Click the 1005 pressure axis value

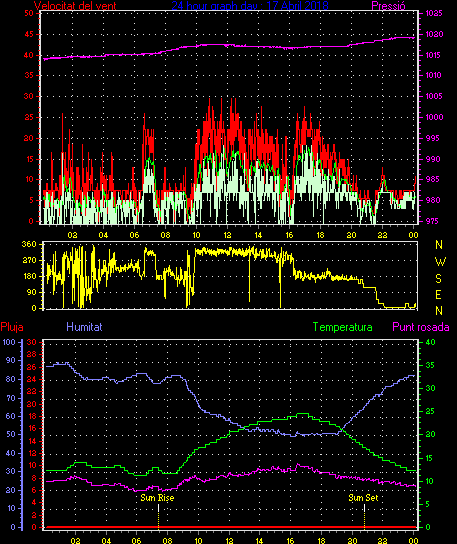[434, 96]
